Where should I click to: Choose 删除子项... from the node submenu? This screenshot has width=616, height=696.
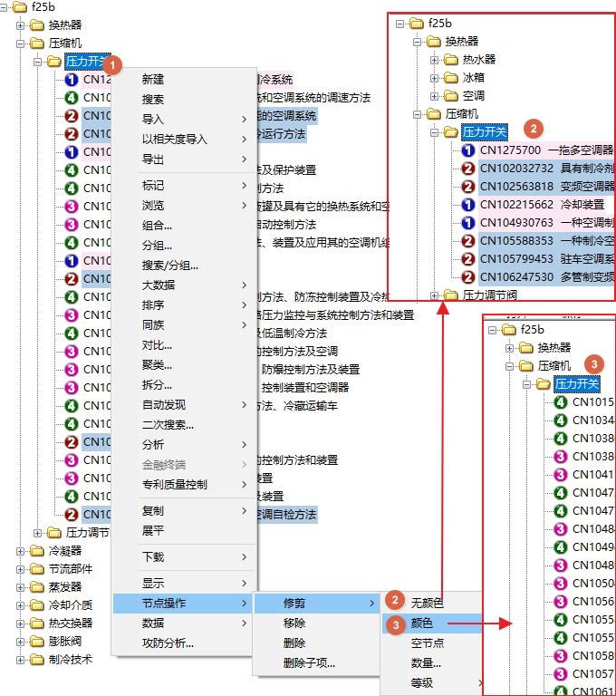[x=309, y=662]
